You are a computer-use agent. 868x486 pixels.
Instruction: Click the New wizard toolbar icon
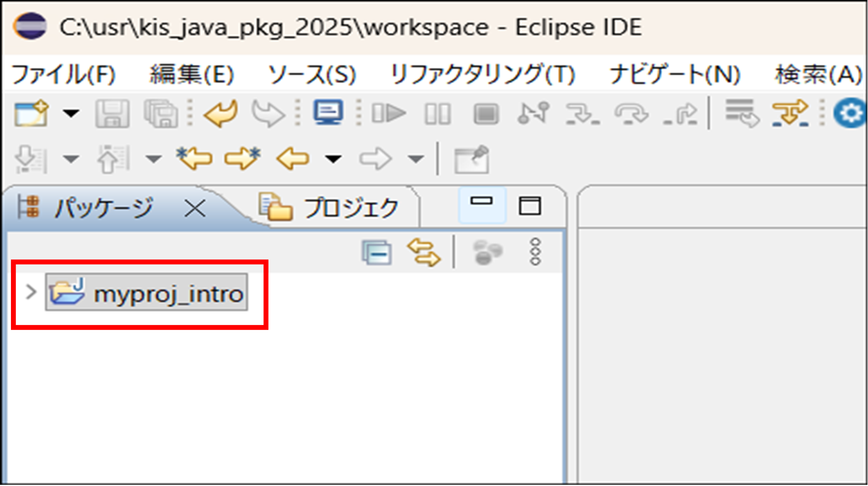31,114
